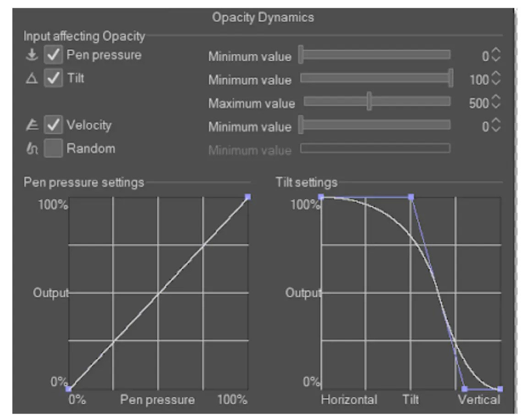The height and width of the screenshot is (420, 528).
Task: Click the Tilt maximum value slider
Action: 377,101
